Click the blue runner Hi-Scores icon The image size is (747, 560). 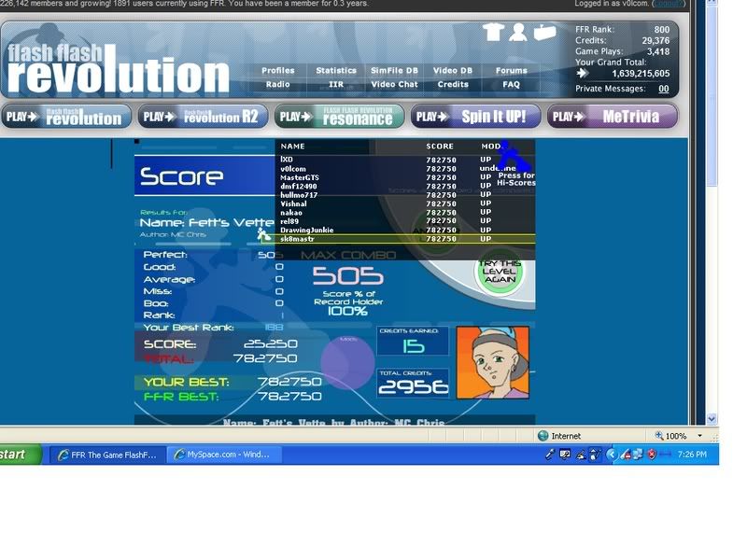516,156
